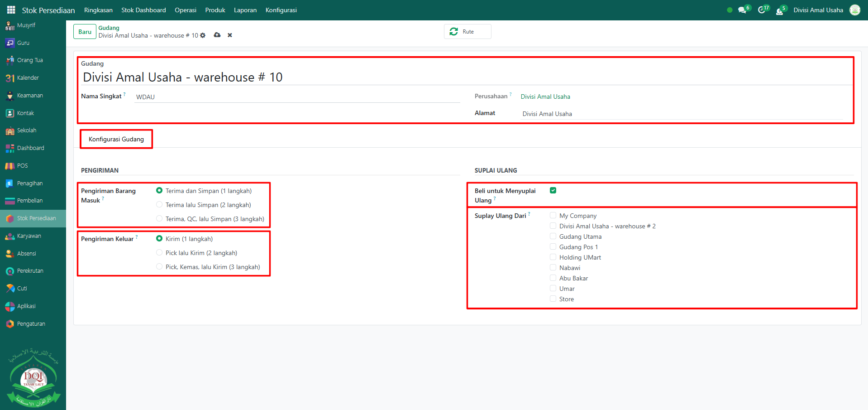Click the Baru button
Image resolution: width=868 pixels, height=410 pixels.
[x=85, y=32]
